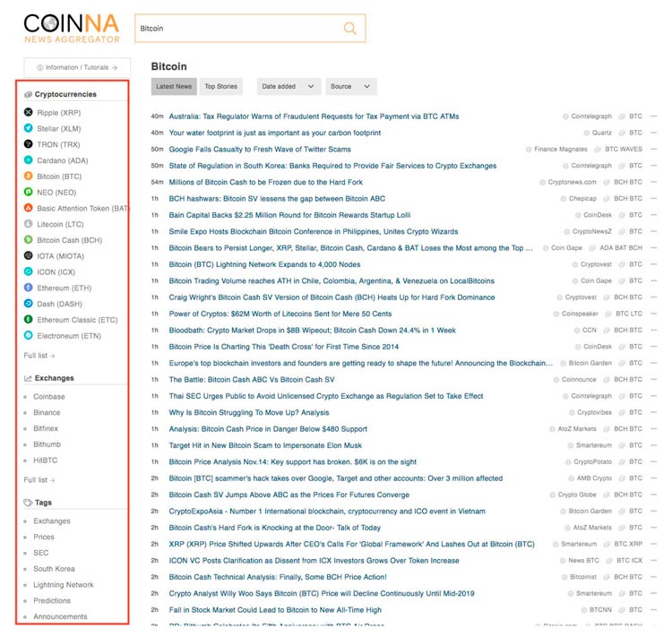Screen dimensions: 672x637
Task: Click Finance Magnates source label
Action: click(561, 150)
